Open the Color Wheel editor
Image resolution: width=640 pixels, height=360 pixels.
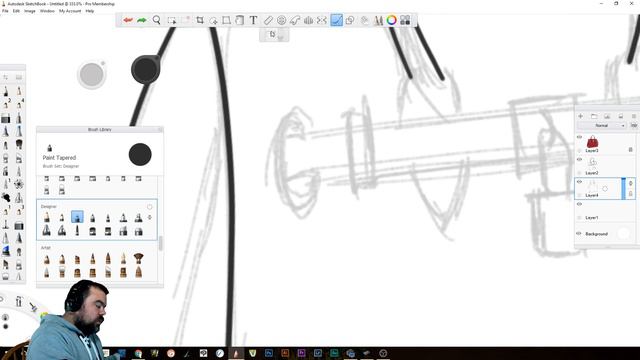(391, 20)
